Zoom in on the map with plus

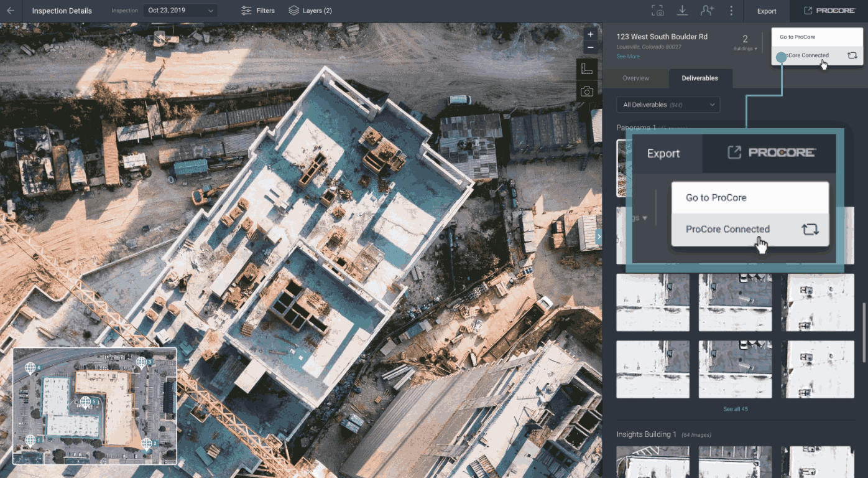(x=591, y=34)
